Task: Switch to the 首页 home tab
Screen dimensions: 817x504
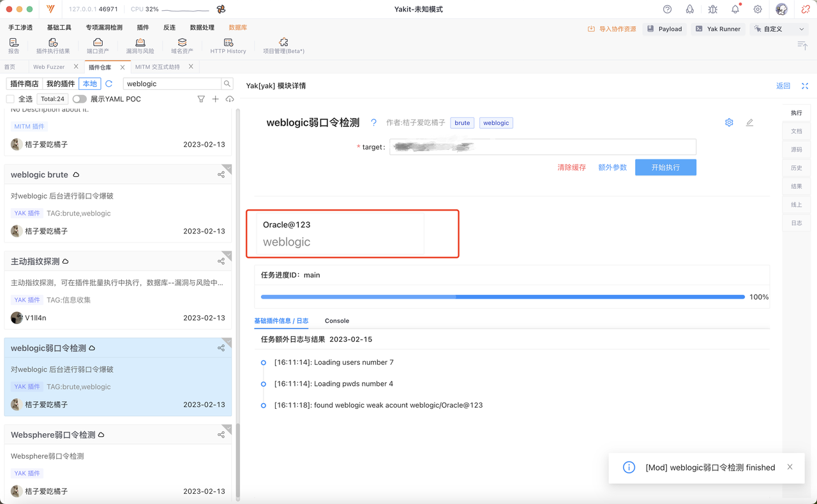Action: [10, 67]
